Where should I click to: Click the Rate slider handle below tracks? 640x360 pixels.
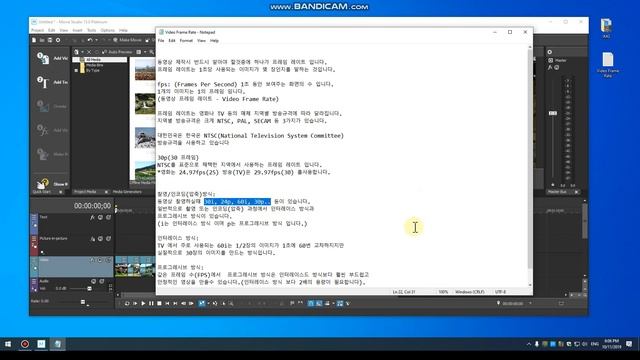click(83, 302)
